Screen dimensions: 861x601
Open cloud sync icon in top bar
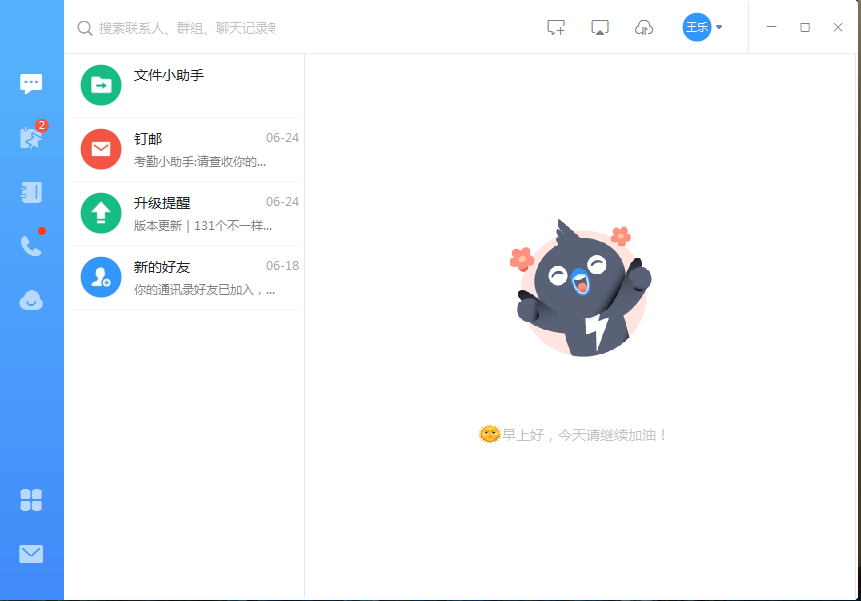[644, 27]
